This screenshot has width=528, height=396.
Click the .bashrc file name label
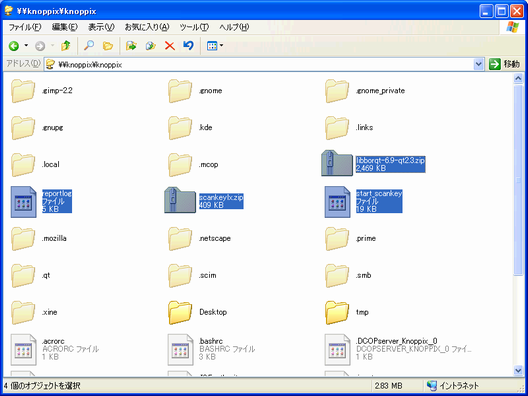(x=211, y=341)
